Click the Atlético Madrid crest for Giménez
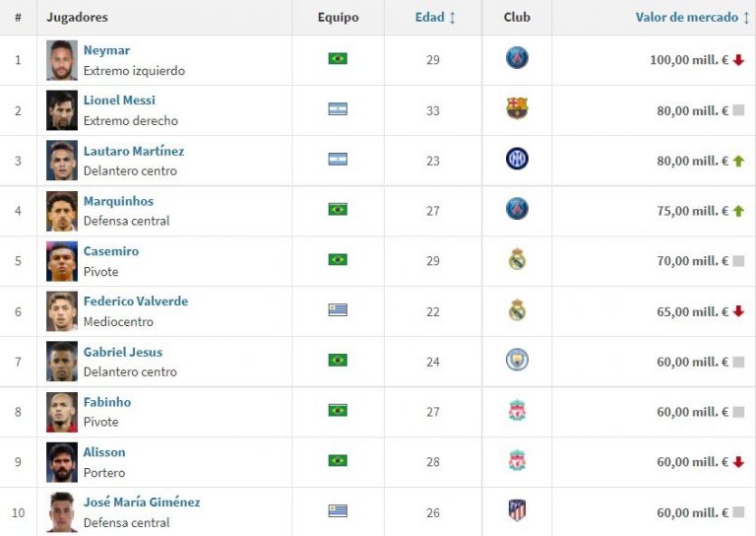Viewport: 756px width, 536px height. tap(517, 510)
